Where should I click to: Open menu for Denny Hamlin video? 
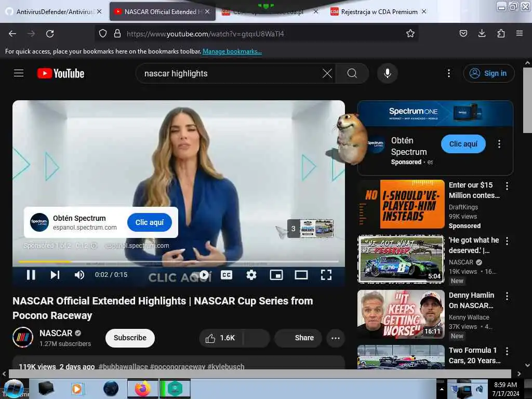[507, 296]
